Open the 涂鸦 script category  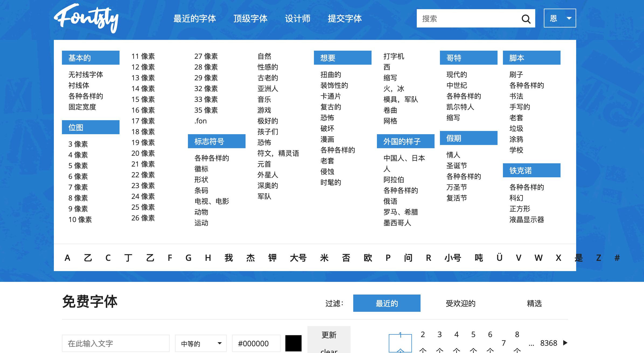516,139
